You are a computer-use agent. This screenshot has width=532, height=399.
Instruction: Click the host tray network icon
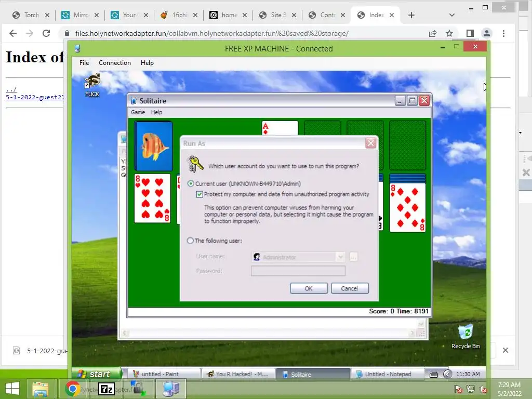pos(471,389)
